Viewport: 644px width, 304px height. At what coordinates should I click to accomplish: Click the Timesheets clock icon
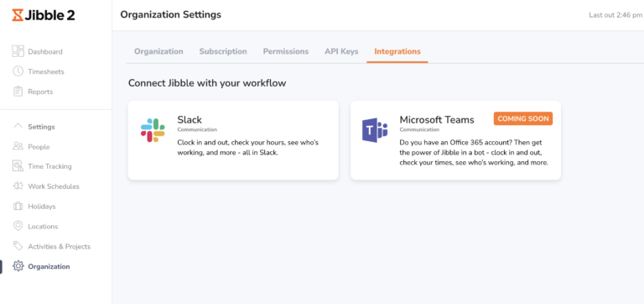pyautogui.click(x=18, y=71)
